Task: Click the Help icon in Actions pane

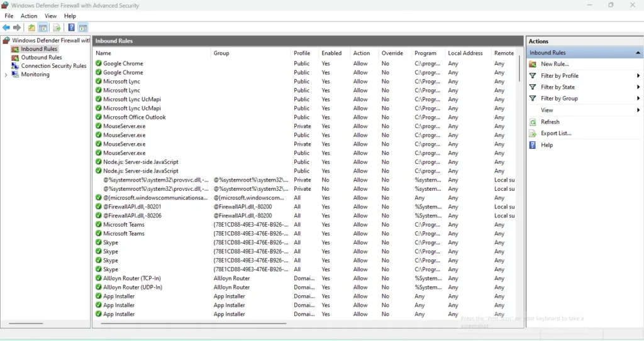Action: 533,145
